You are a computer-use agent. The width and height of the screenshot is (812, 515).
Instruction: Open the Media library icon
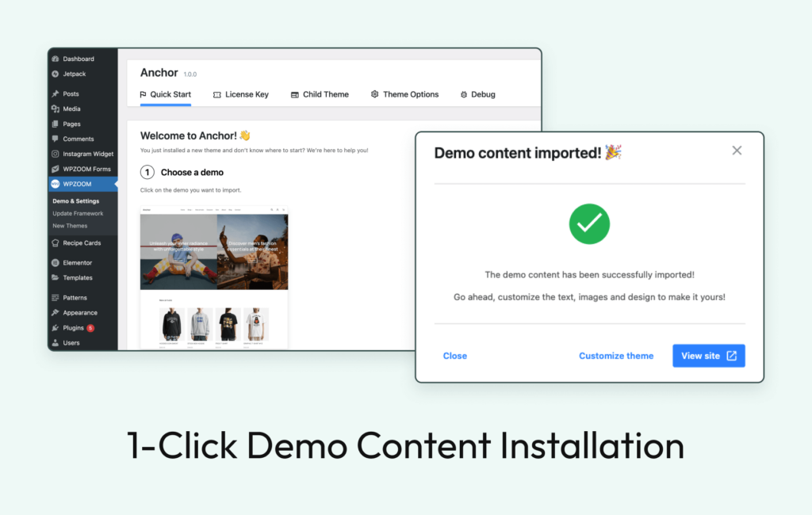(x=56, y=109)
